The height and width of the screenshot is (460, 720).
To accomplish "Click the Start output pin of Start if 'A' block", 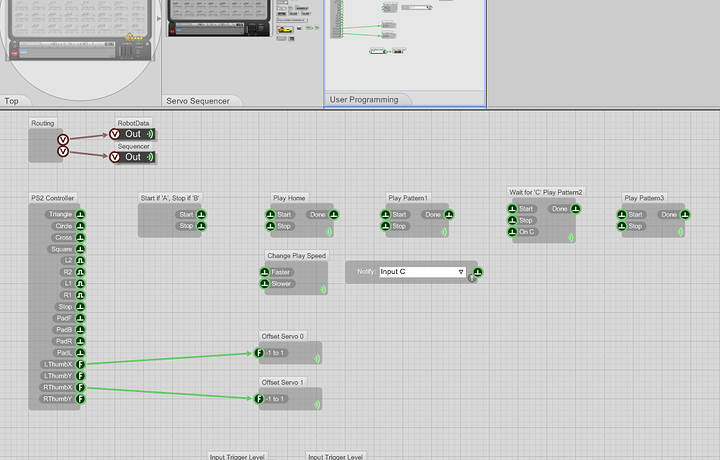I will point(202,214).
